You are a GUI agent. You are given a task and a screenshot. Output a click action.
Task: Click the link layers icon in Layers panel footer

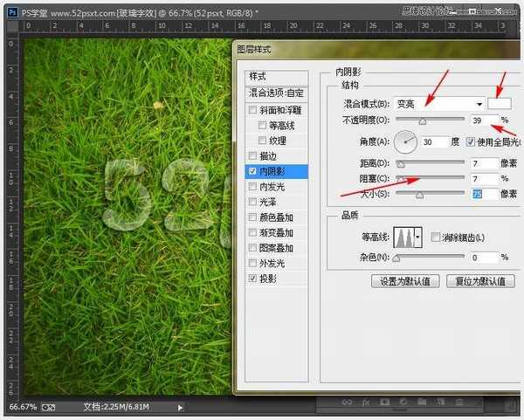[347, 402]
